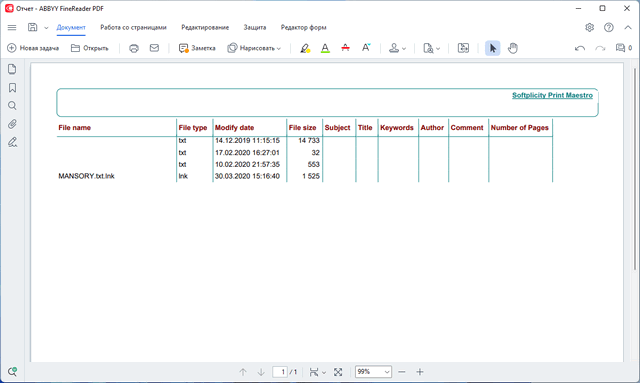640x383 pixels.
Task: Click the Save document icon
Action: 32,27
